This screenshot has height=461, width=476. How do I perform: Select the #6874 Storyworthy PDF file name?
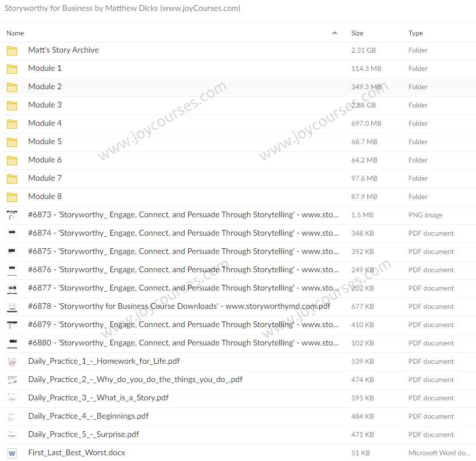click(x=183, y=233)
